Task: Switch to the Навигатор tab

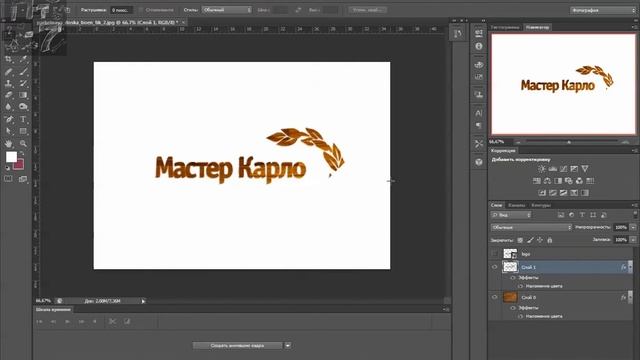Action: pyautogui.click(x=537, y=27)
